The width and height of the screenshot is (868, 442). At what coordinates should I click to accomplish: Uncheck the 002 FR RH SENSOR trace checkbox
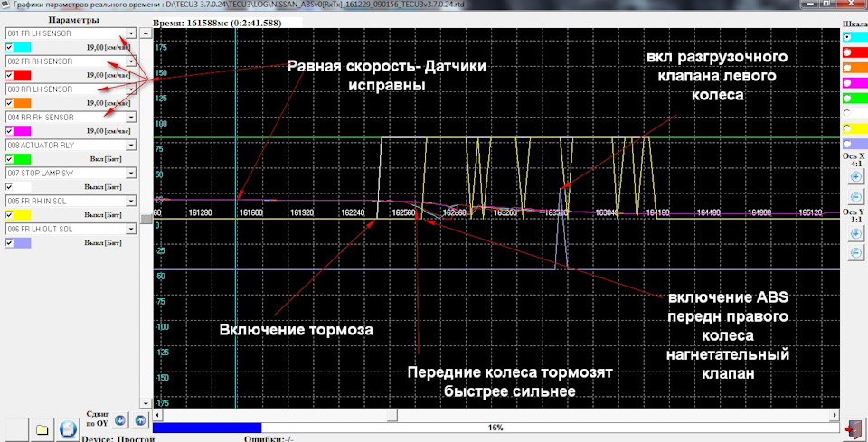point(8,75)
